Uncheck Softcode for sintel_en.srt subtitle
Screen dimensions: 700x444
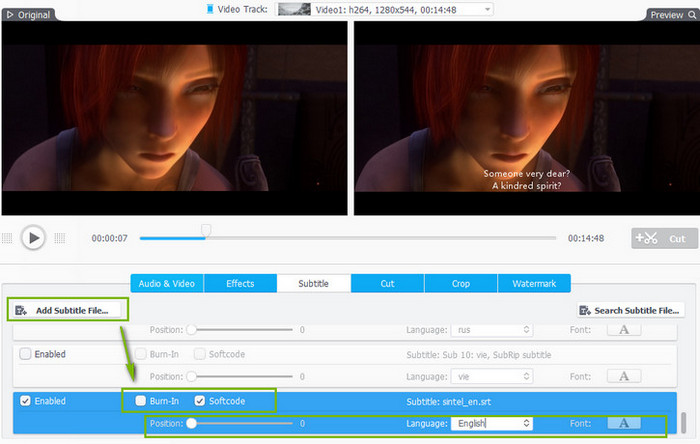click(200, 401)
